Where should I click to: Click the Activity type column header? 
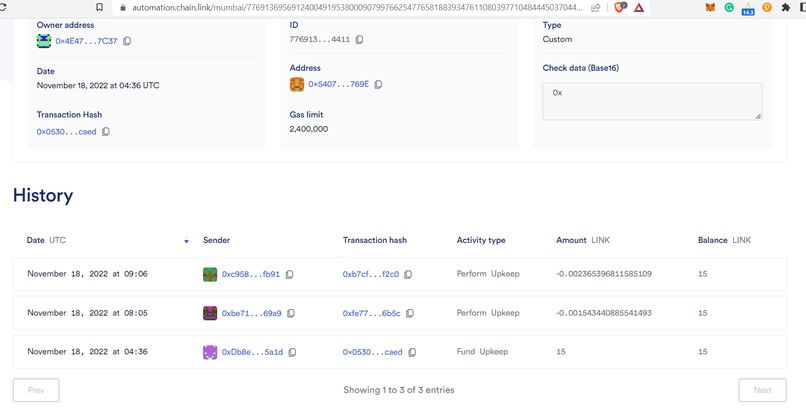pos(481,240)
